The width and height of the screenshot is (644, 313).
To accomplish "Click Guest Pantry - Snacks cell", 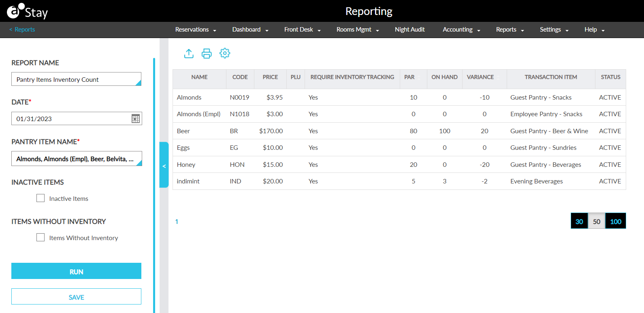I will point(541,97).
